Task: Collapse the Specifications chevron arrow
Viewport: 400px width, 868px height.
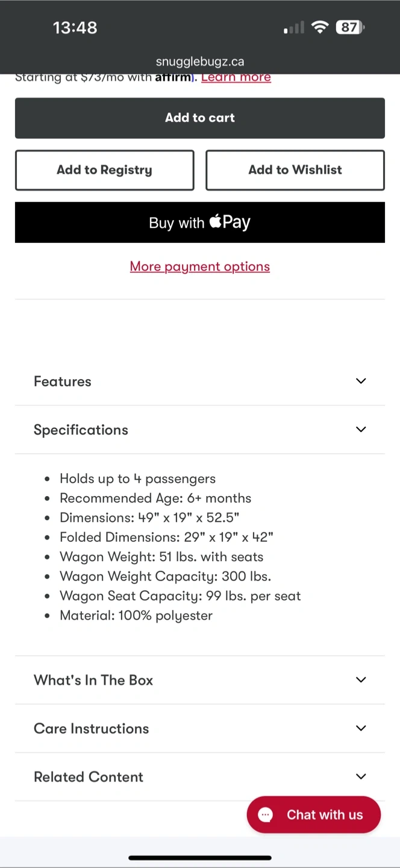Action: point(361,430)
